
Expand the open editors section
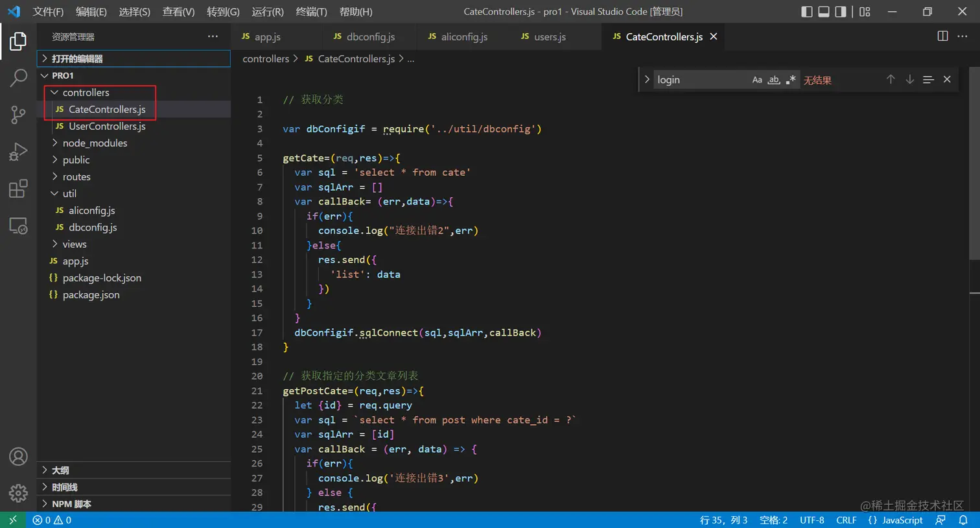(x=134, y=58)
